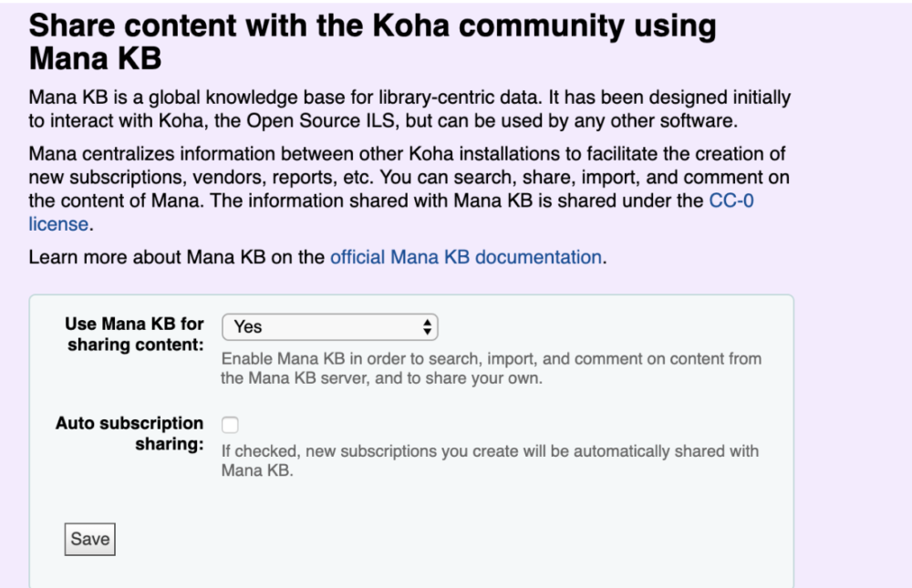Viewport: 912px width, 588px height.
Task: Enable the Auto subscription sharing checkbox
Action: pos(231,425)
